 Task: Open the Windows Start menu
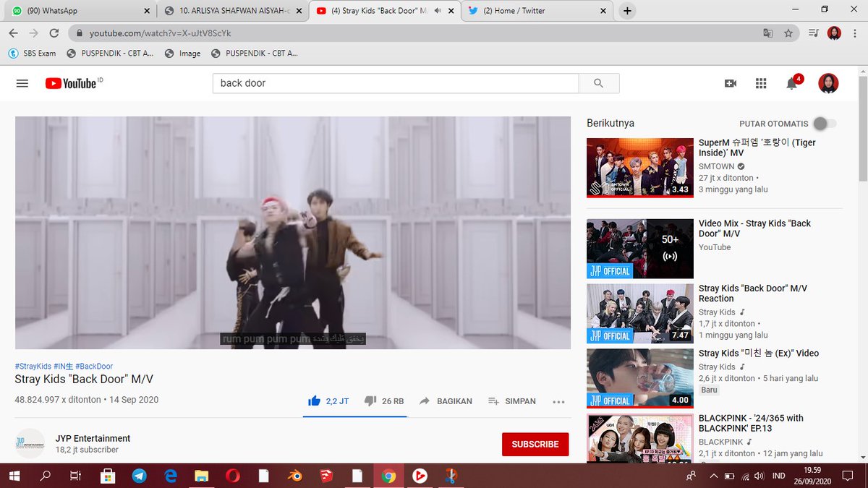14,476
